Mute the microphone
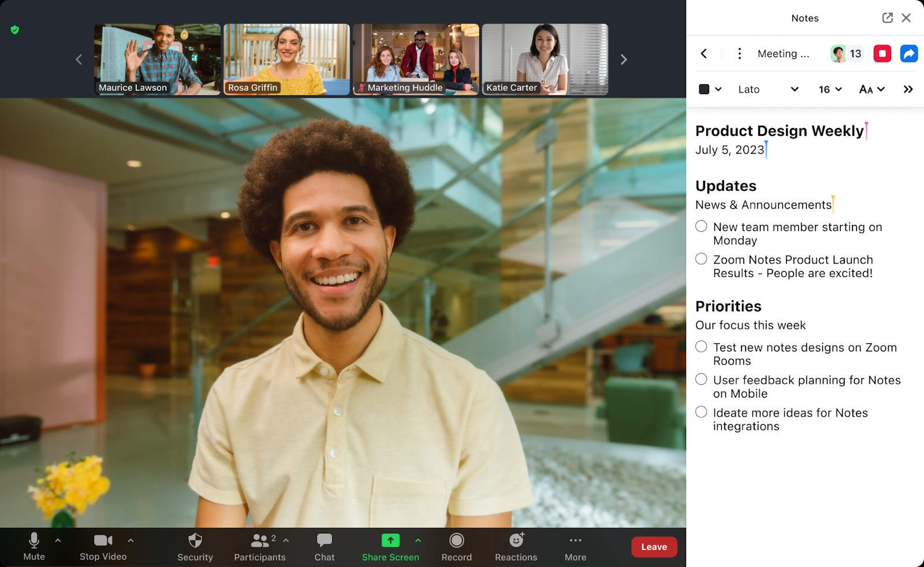 click(x=34, y=547)
